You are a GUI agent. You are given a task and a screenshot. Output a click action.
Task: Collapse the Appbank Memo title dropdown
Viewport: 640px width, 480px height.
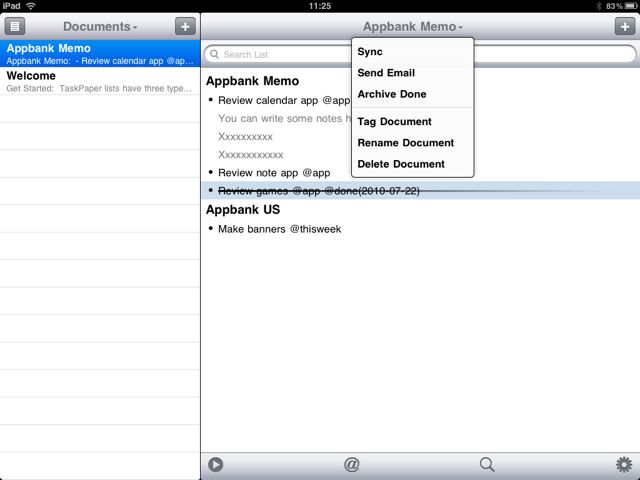[413, 27]
